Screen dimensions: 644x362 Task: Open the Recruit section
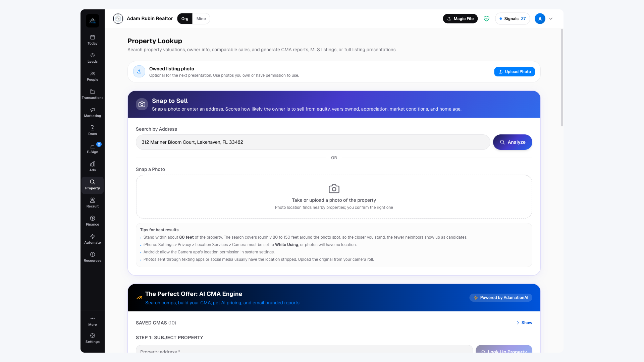click(x=93, y=203)
